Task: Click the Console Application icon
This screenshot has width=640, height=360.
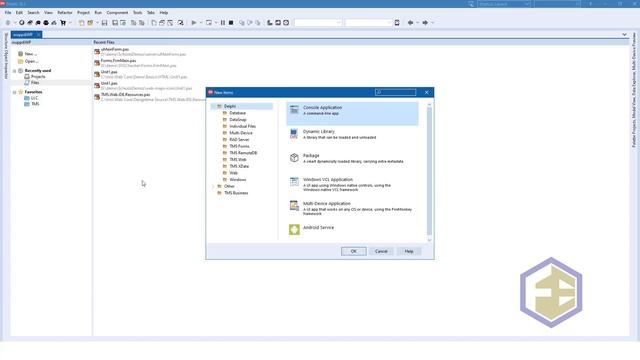Action: 294,109
